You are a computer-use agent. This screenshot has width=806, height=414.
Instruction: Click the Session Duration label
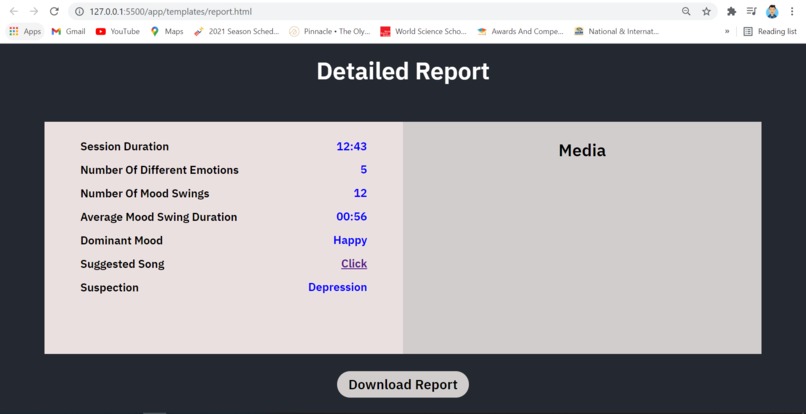[x=124, y=147]
